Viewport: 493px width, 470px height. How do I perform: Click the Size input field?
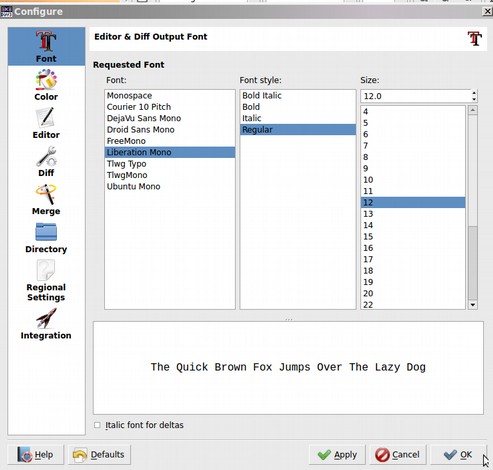pos(416,96)
